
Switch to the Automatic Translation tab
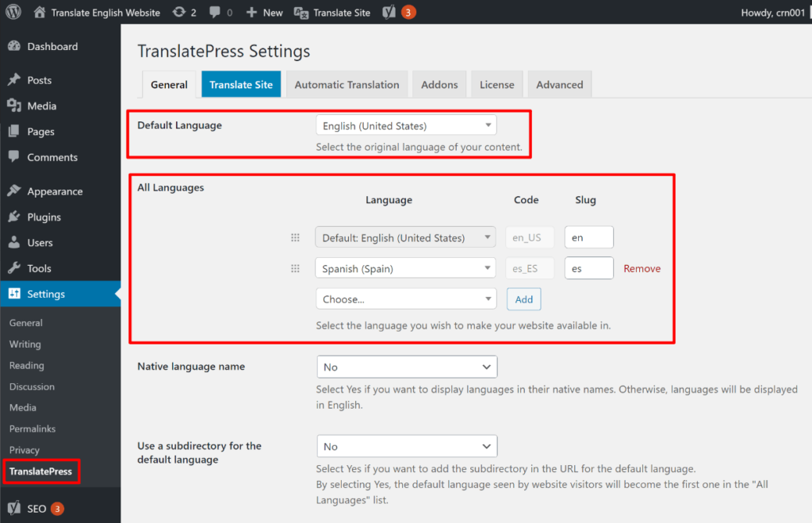coord(347,83)
